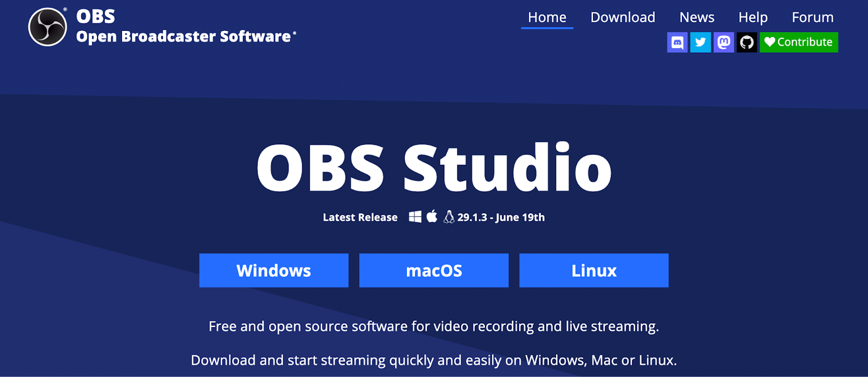Click the OBS circular logo

click(48, 27)
